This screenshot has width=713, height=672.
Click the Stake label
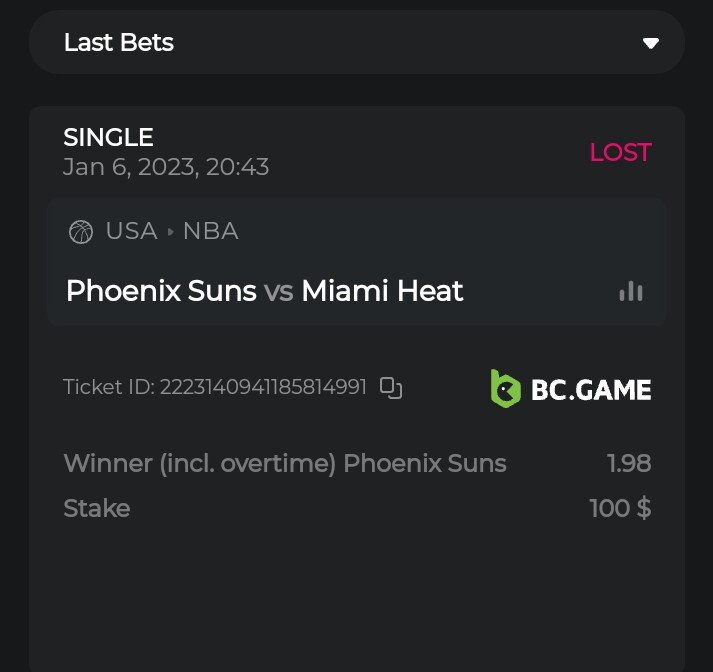96,508
